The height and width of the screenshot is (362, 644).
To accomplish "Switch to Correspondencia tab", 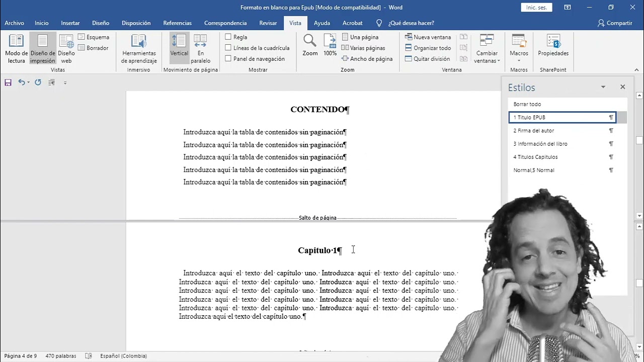I will [x=225, y=23].
